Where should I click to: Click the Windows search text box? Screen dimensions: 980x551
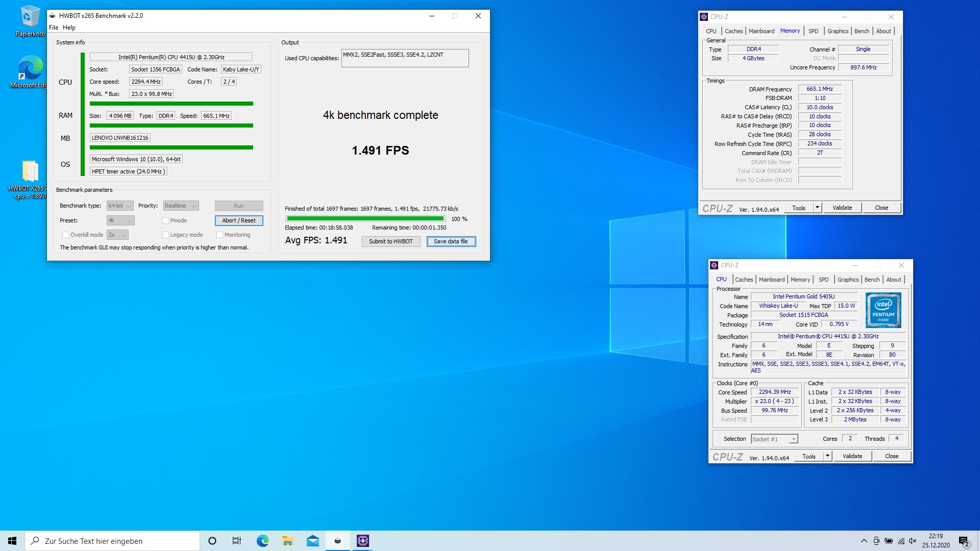pyautogui.click(x=112, y=541)
